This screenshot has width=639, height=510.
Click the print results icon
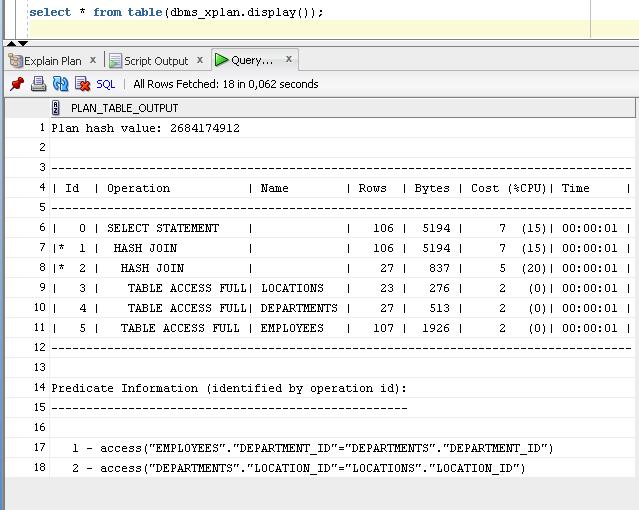click(38, 84)
